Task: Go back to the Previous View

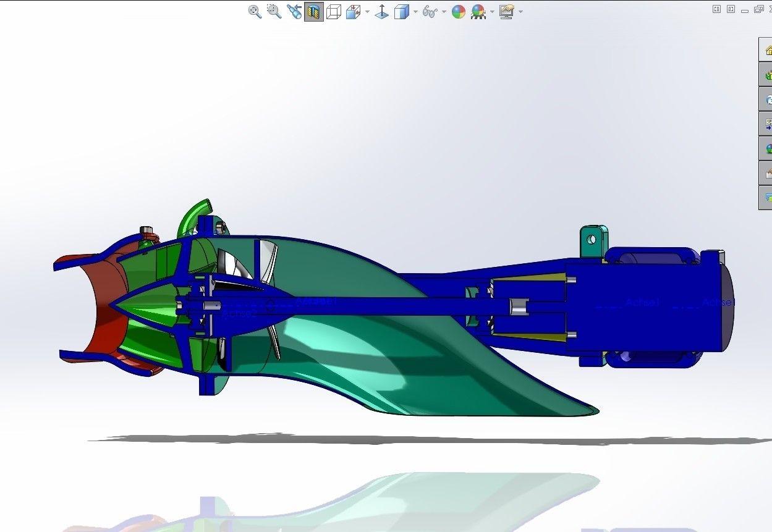Action: tap(294, 12)
